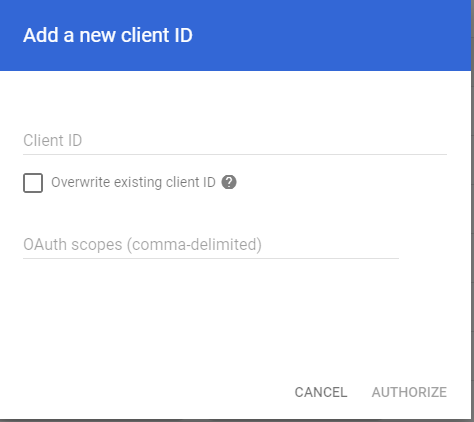This screenshot has height=422, width=474.
Task: Focus the Client ID text field
Action: click(235, 141)
